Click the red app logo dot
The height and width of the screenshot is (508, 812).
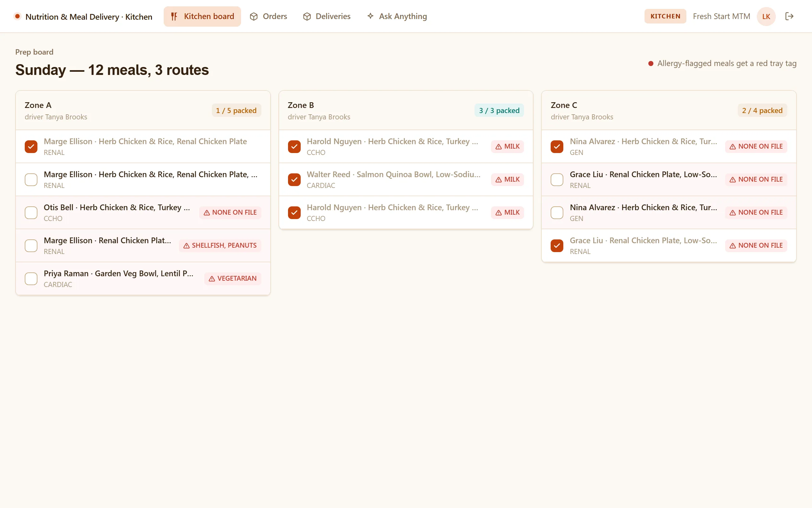pos(17,16)
